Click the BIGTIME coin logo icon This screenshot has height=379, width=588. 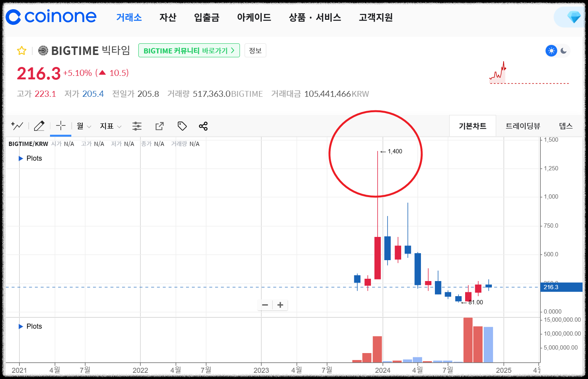coord(43,51)
